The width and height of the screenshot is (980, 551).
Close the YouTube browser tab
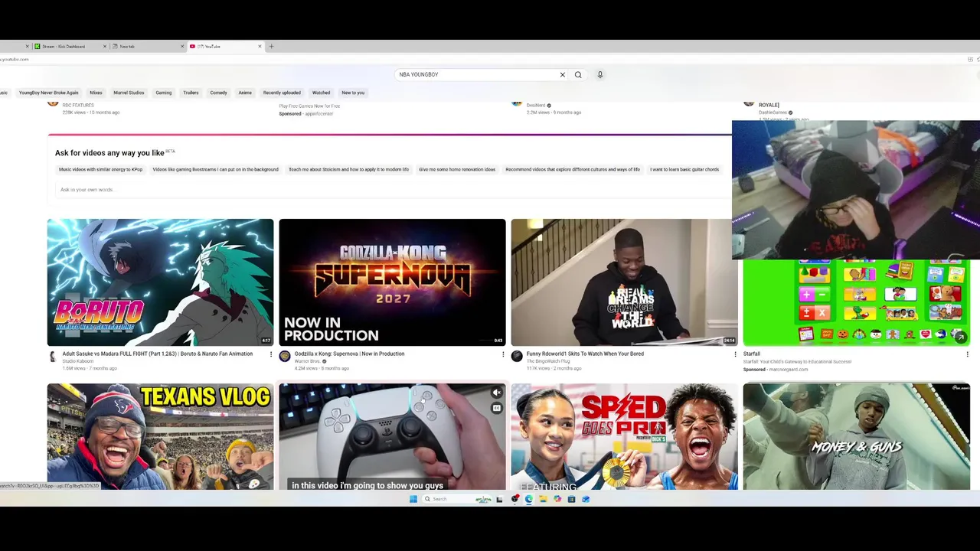pos(260,47)
